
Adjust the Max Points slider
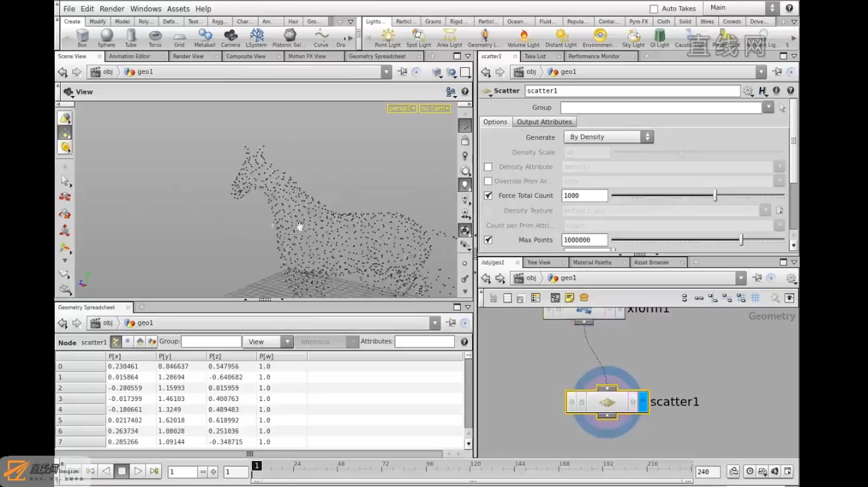click(x=698, y=239)
